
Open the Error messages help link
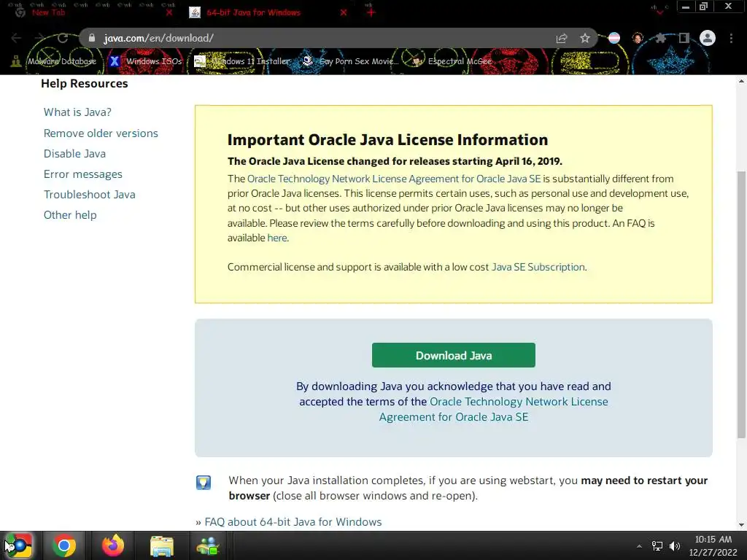click(x=83, y=174)
